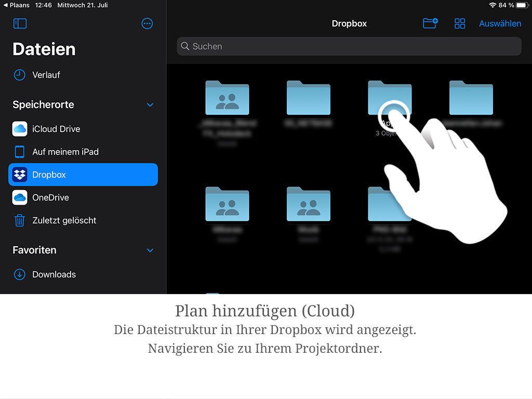Focus the Suchen search field
The width and height of the screenshot is (532, 399).
(349, 46)
